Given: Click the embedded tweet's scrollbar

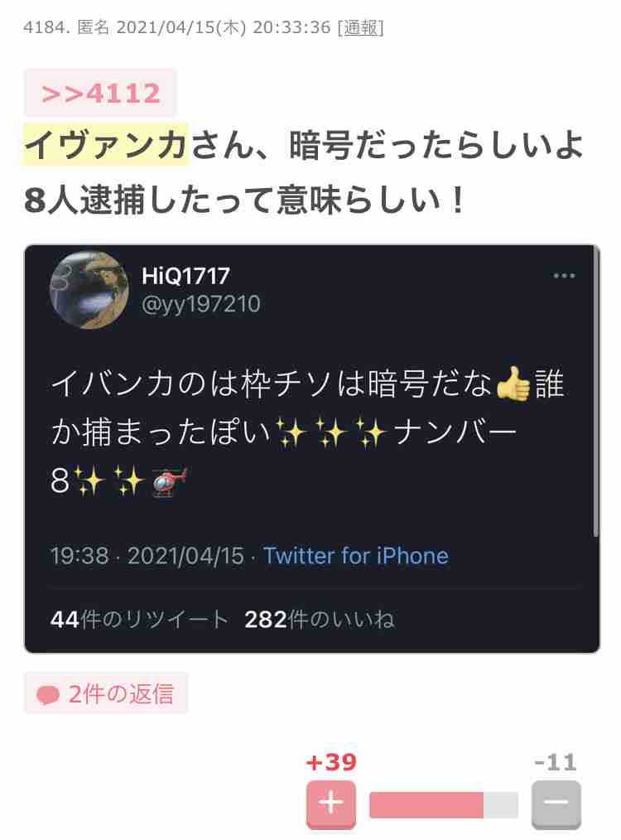Looking at the screenshot, I should click(596, 391).
